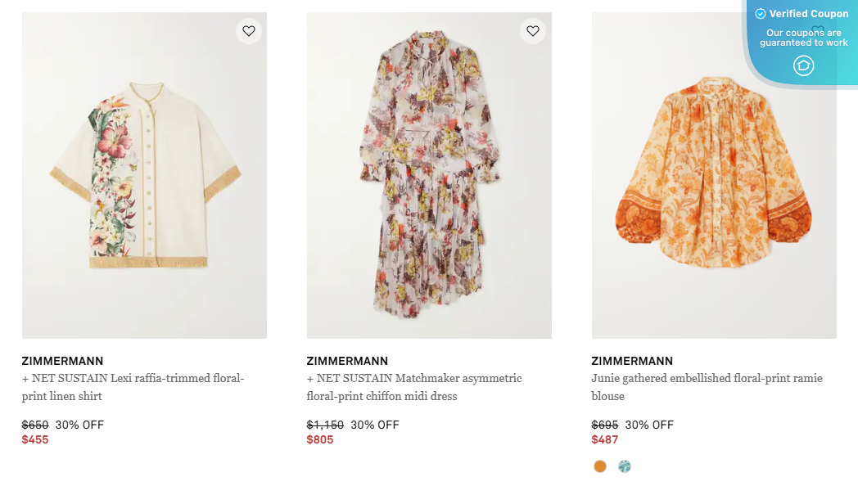
Task: Open the Junie gathered blouse product title
Action: (707, 387)
